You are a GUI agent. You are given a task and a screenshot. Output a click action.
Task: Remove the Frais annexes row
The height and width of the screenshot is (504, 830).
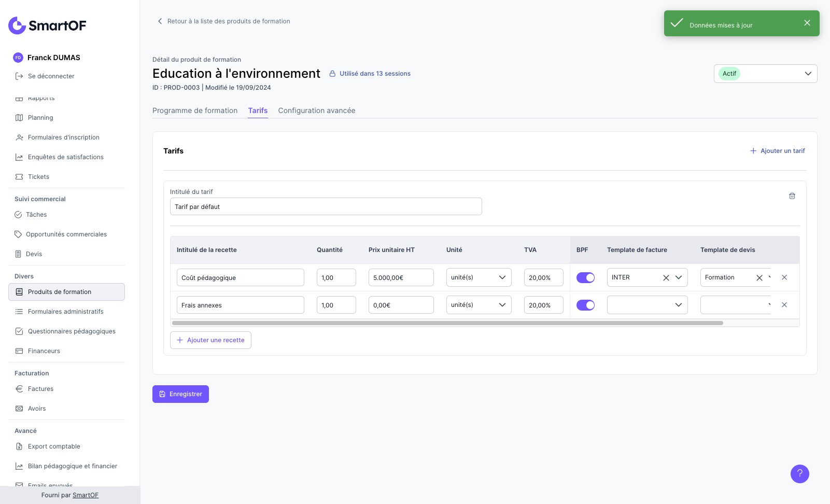tap(784, 305)
